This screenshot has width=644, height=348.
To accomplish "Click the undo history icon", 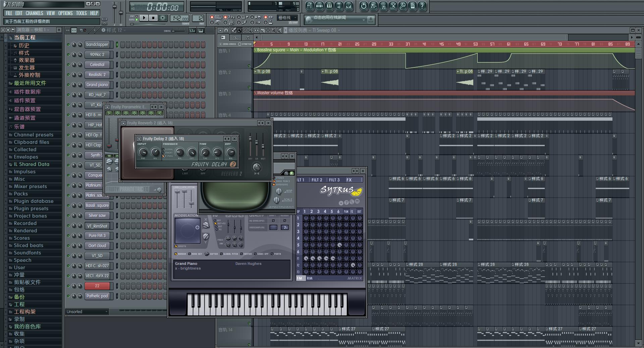I will 364,6.
